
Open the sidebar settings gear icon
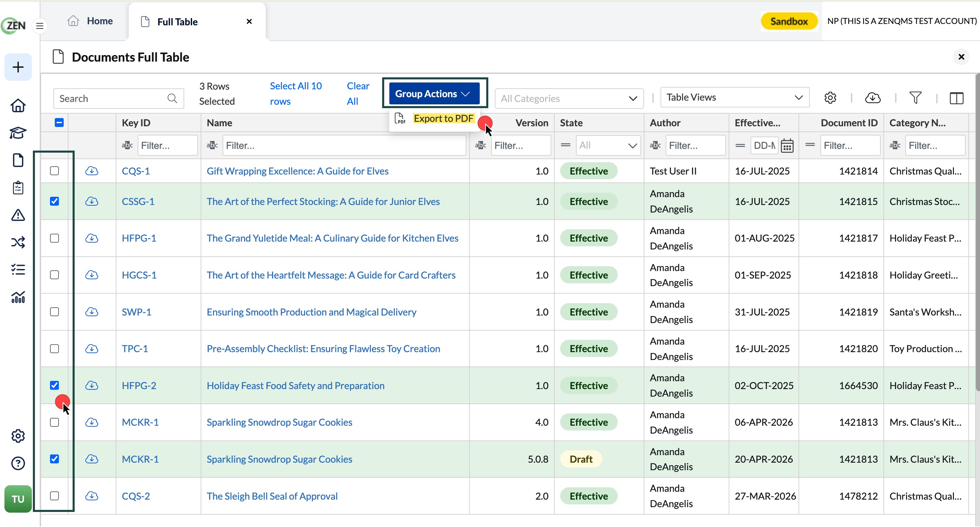pyautogui.click(x=18, y=436)
